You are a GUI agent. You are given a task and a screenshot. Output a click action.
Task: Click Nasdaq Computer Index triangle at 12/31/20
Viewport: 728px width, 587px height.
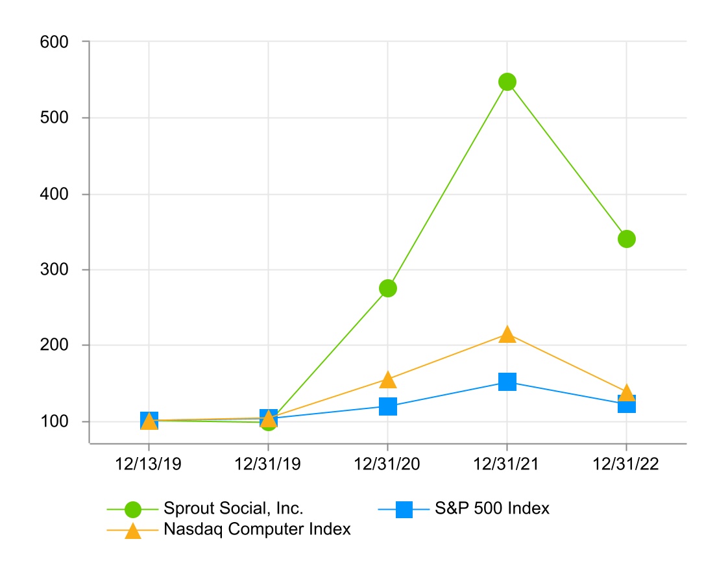(x=388, y=379)
